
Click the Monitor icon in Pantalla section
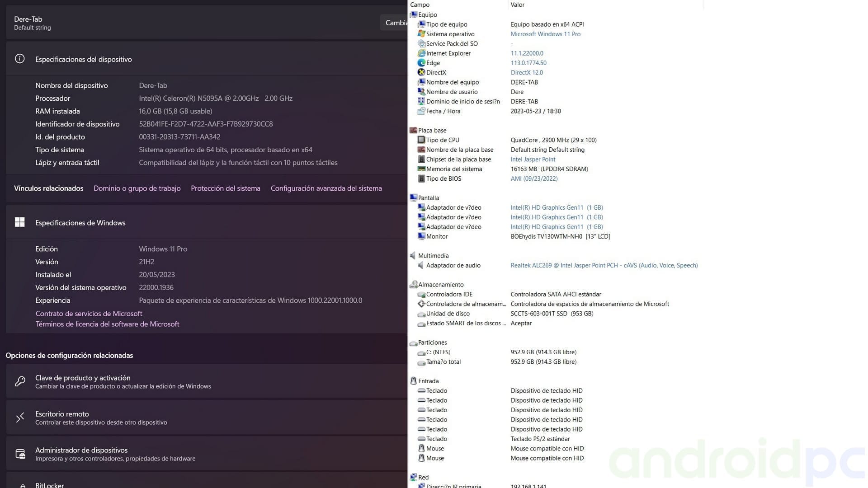tap(421, 236)
